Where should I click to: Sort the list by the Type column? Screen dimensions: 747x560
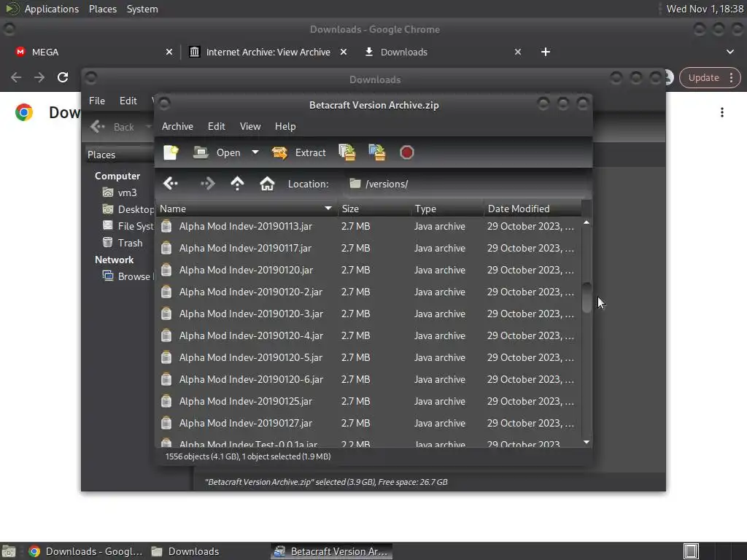coord(447,209)
